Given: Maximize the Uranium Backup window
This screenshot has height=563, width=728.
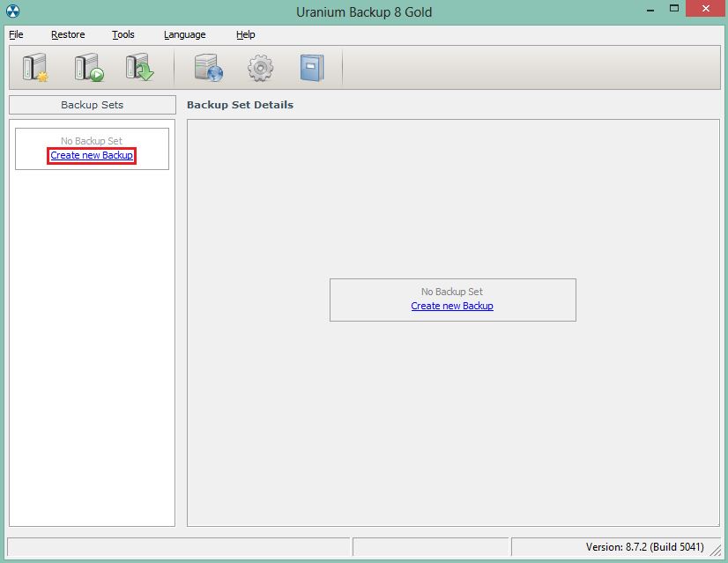Looking at the screenshot, I should (674, 9).
